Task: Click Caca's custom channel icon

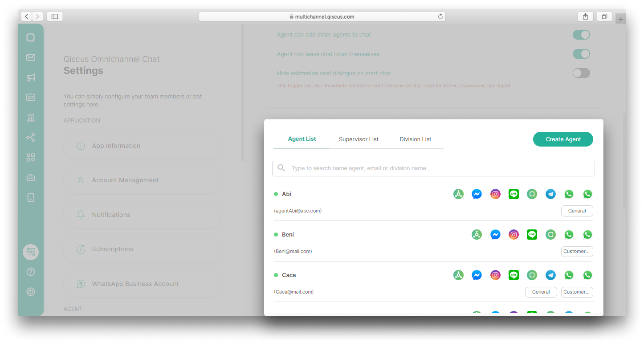Action: pyautogui.click(x=458, y=275)
